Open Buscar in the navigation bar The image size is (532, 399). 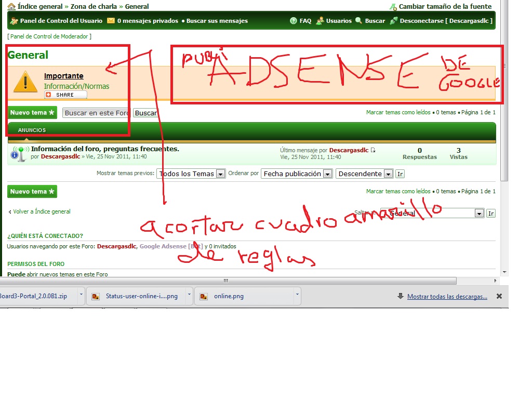click(x=375, y=21)
